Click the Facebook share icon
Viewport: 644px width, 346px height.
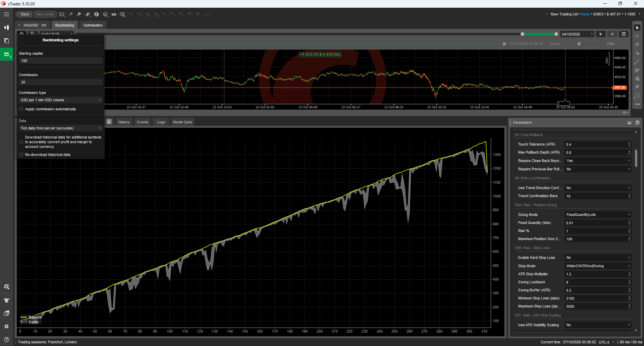point(96,14)
